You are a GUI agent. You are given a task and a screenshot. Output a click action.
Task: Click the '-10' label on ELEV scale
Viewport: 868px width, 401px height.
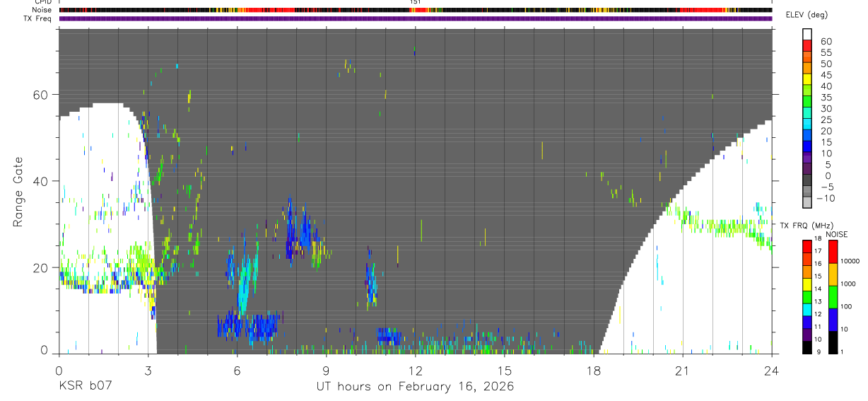tap(824, 198)
